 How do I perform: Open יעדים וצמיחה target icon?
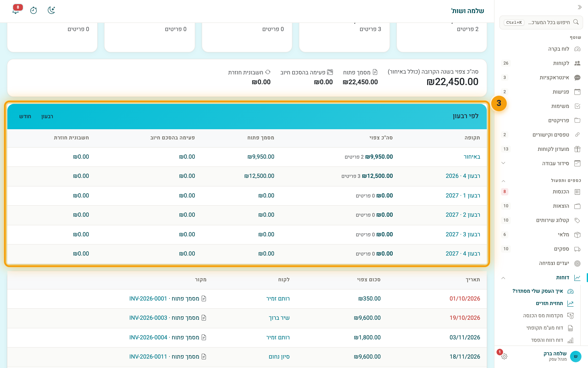(x=577, y=263)
